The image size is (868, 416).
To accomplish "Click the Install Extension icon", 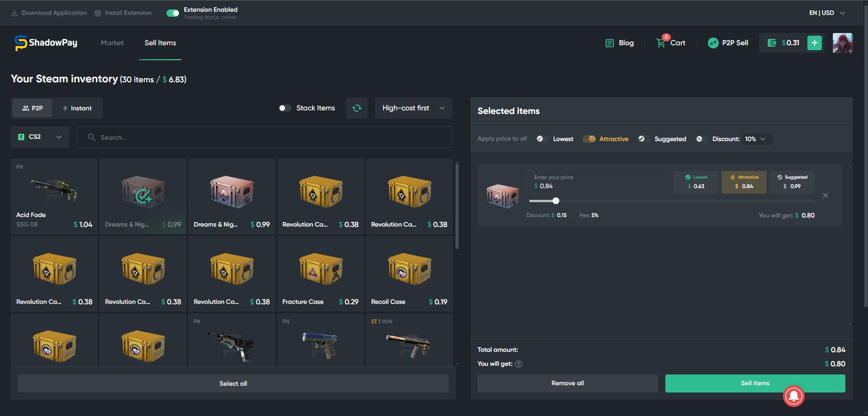I will pos(98,13).
